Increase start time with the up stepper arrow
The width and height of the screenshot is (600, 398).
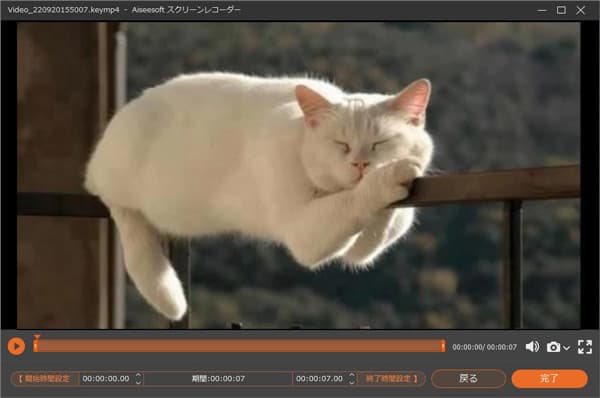(x=139, y=375)
